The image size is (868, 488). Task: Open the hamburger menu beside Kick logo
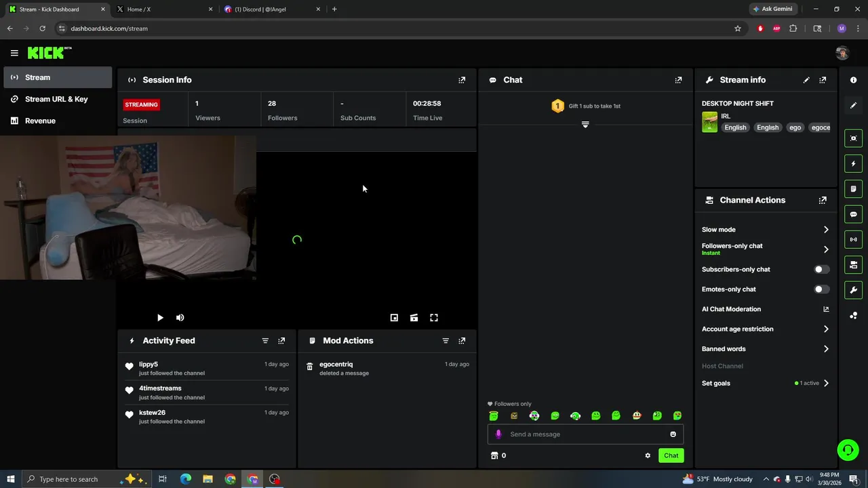[x=14, y=53]
